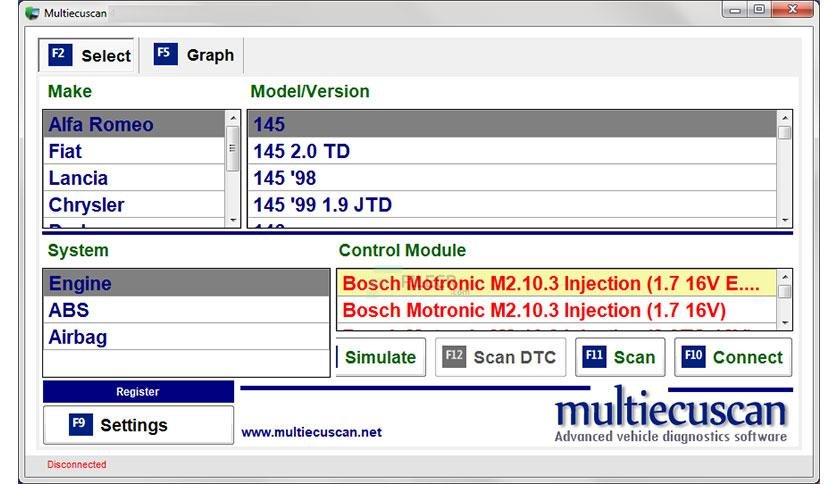Close the Multiecuscan window

793,9
